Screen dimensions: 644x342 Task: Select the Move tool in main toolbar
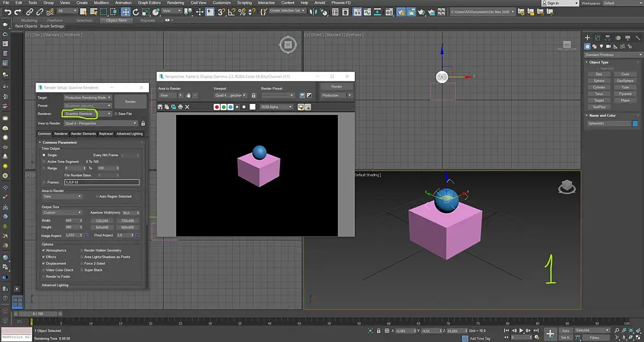tap(126, 11)
